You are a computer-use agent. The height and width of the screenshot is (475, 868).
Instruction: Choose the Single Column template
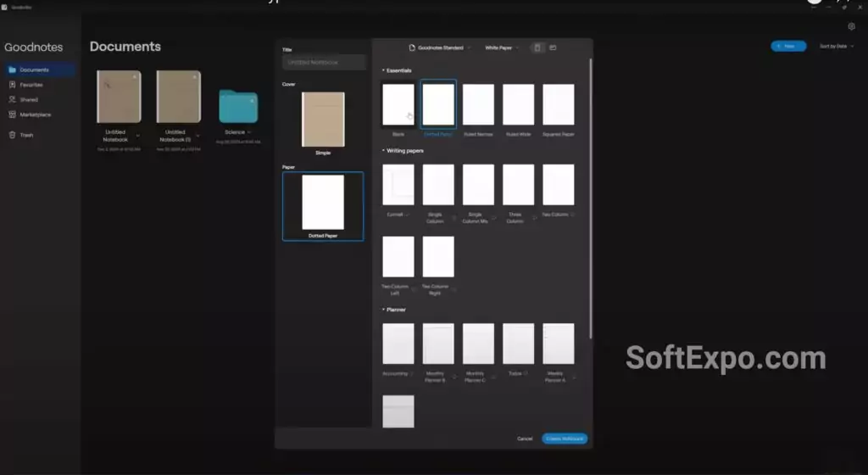click(x=438, y=185)
